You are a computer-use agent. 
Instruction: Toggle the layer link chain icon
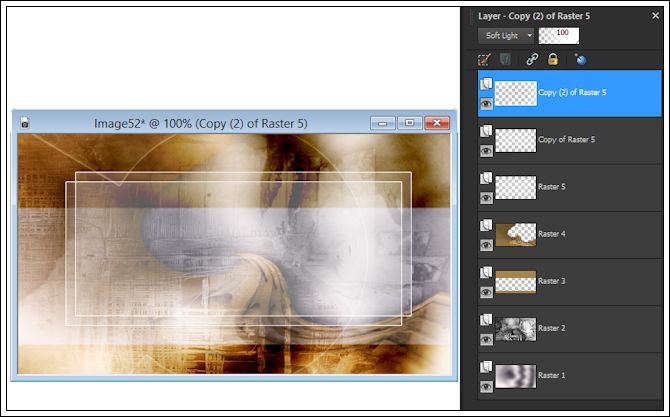point(532,59)
